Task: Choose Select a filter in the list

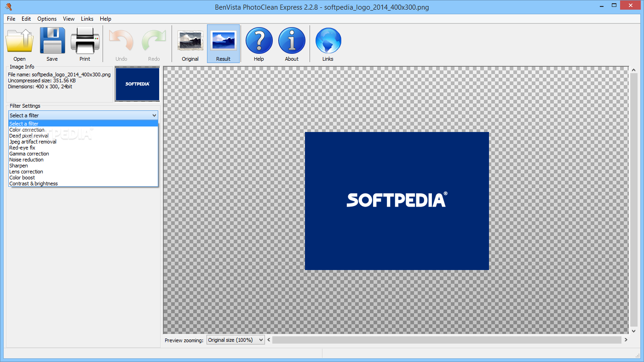Action: [83, 124]
